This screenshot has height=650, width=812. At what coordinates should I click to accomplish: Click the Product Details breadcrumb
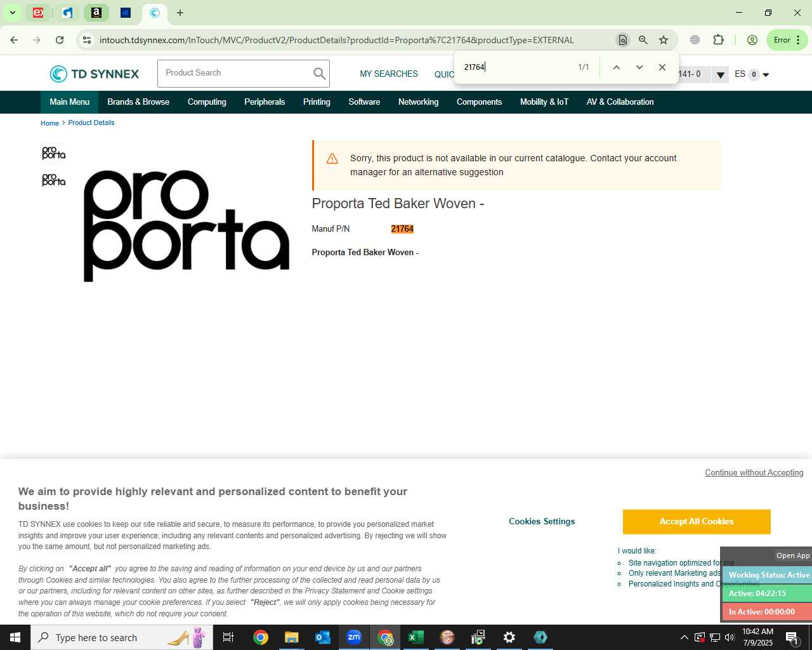coord(91,123)
